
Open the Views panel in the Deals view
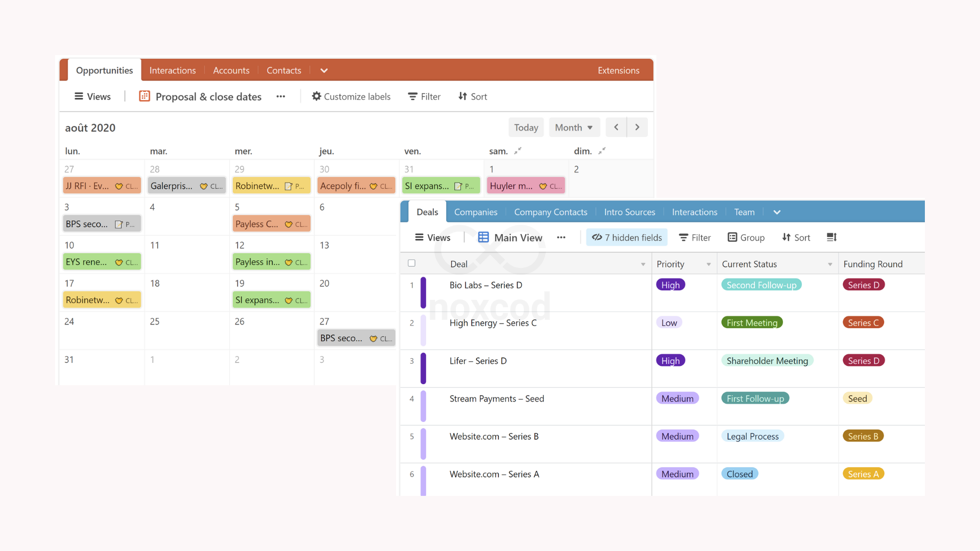432,237
